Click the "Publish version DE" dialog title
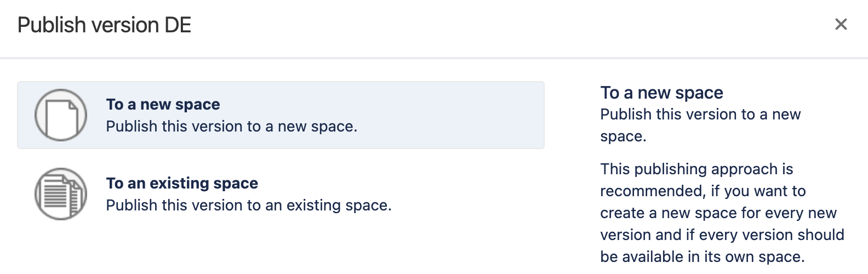The height and width of the screenshot is (274, 868). coord(104,25)
